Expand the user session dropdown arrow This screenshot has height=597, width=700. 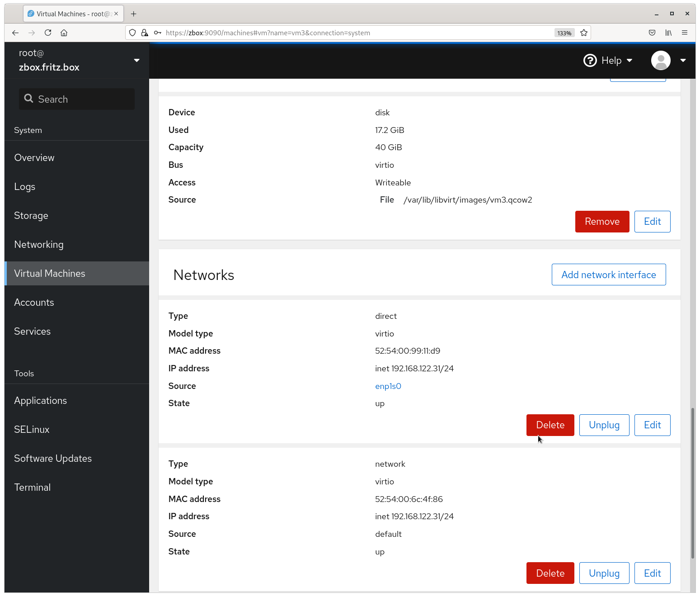pyautogui.click(x=683, y=60)
